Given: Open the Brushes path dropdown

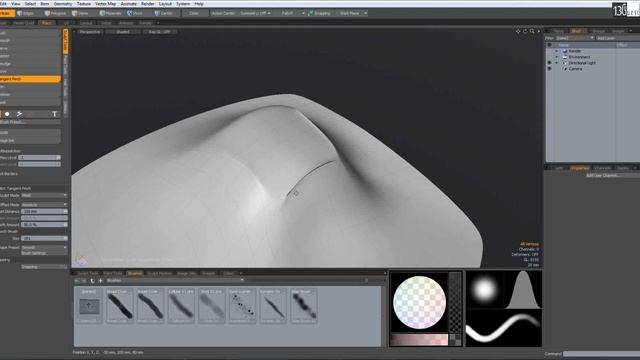Looking at the screenshot, I should point(175,280).
